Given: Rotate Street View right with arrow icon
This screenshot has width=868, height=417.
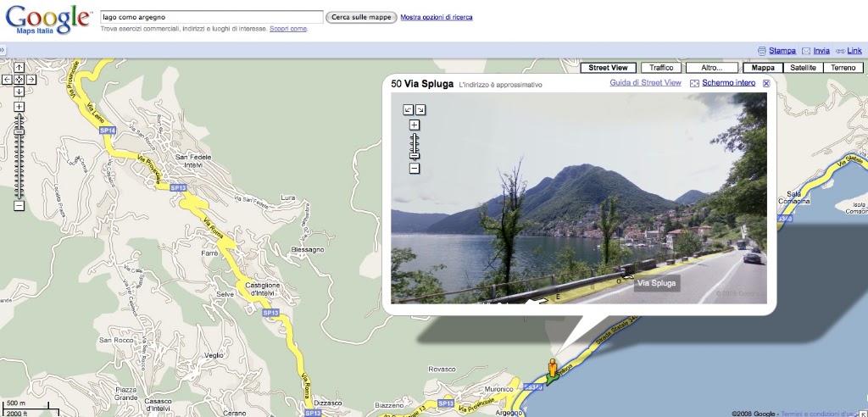Looking at the screenshot, I should tap(420, 109).
